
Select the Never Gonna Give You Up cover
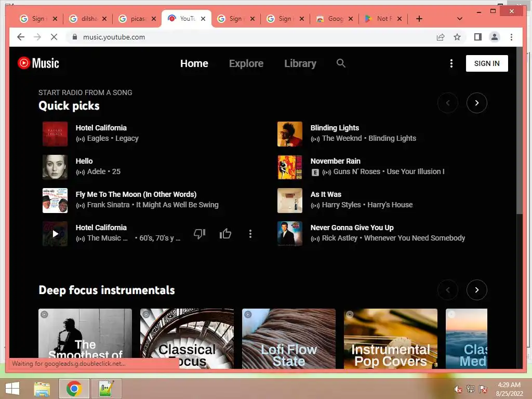tap(290, 234)
